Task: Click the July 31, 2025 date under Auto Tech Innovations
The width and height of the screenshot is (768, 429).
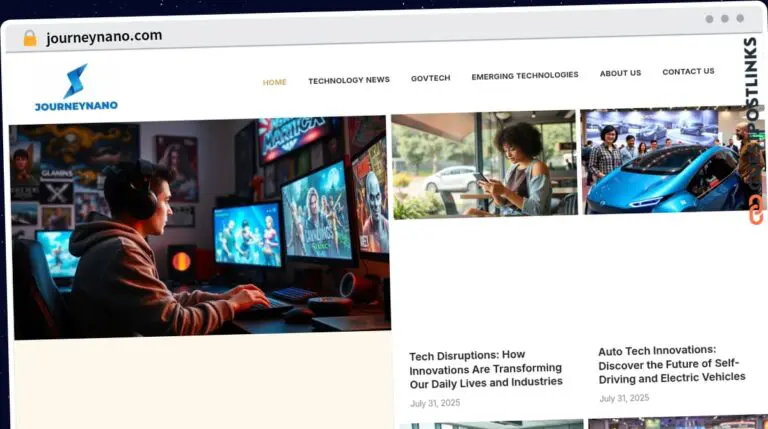Action: tap(624, 398)
